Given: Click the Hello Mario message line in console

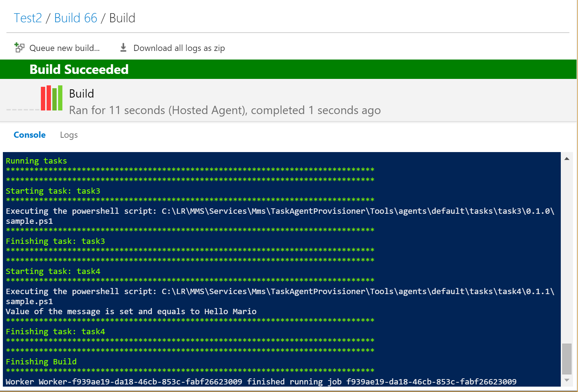Looking at the screenshot, I should click(131, 311).
